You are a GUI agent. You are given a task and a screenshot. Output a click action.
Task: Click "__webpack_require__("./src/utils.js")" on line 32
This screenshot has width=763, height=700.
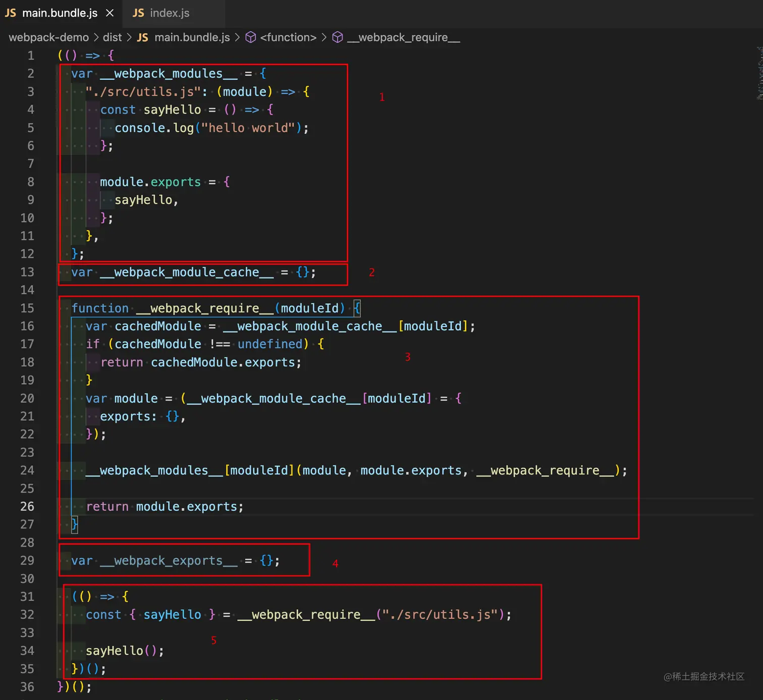[x=371, y=615]
